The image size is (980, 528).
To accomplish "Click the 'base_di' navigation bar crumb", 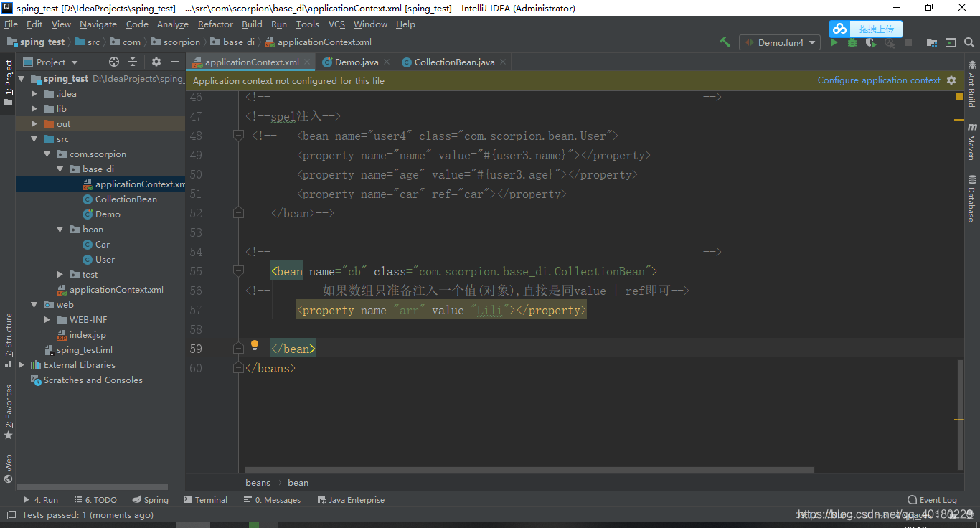I will 233,42.
